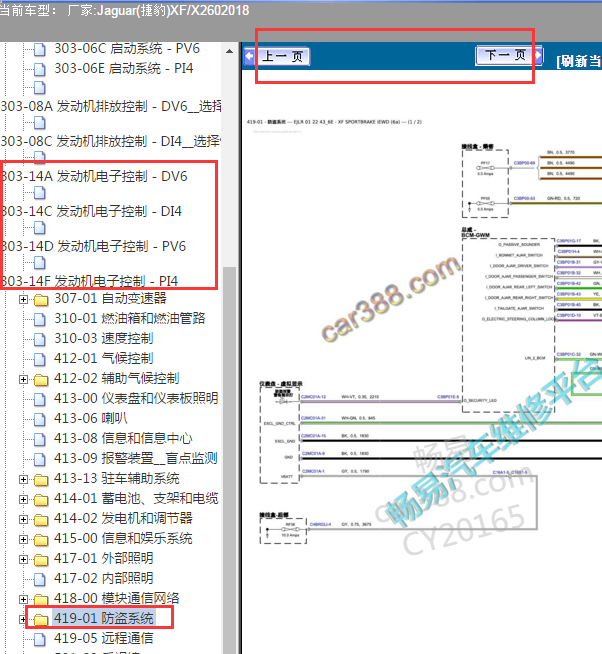Click the tree panel vertical scrollbar thumb
The image size is (602, 654).
(229, 459)
